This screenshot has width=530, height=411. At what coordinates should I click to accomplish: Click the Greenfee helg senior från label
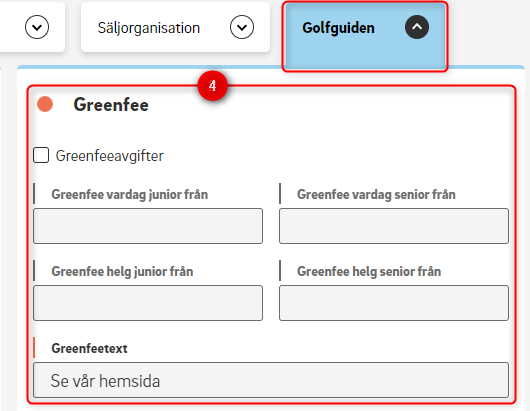coord(369,271)
